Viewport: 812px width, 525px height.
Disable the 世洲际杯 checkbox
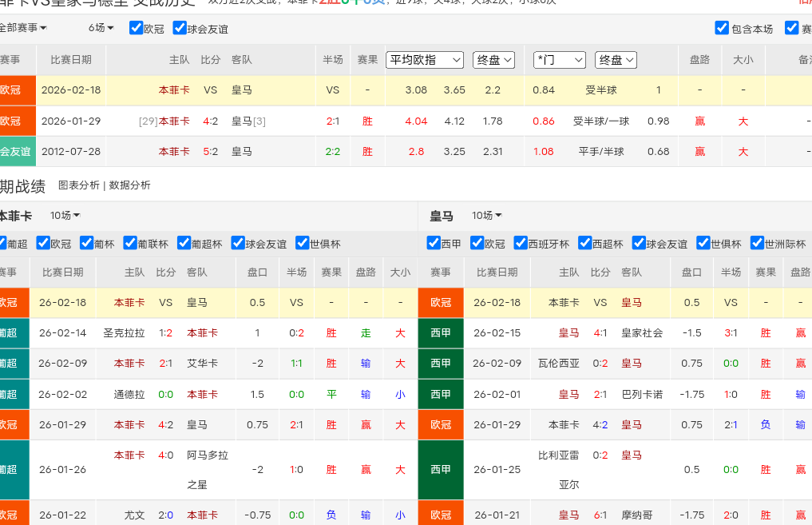[757, 243]
